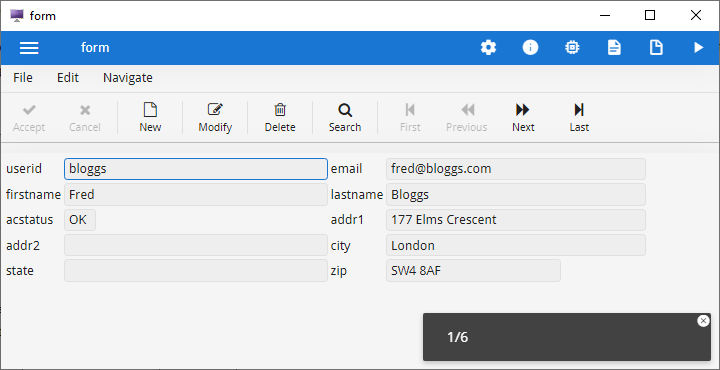Go to the Previous record
This screenshot has width=720, height=370.
(467, 118)
